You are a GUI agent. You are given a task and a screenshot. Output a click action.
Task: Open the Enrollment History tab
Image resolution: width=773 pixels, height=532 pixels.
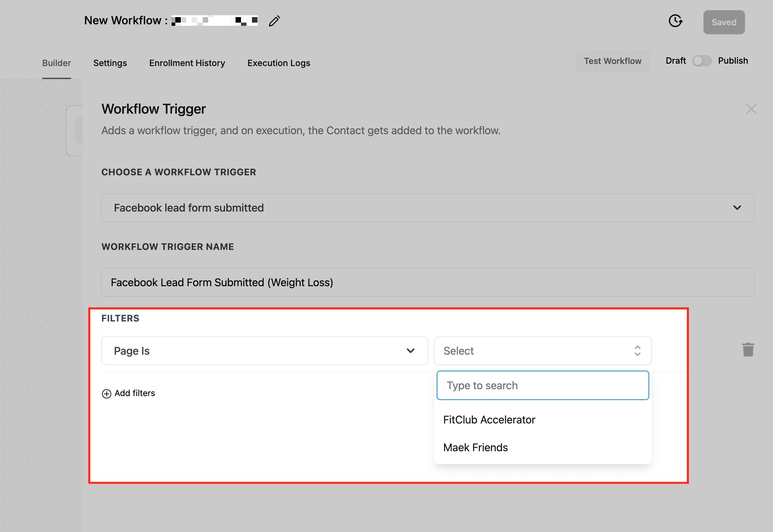pyautogui.click(x=187, y=63)
